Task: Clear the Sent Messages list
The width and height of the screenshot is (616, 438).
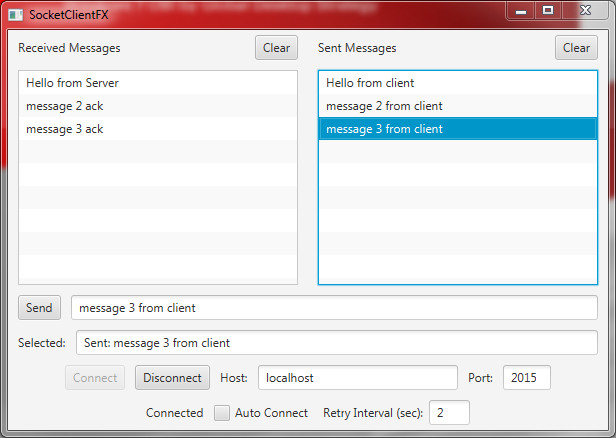Action: [576, 48]
